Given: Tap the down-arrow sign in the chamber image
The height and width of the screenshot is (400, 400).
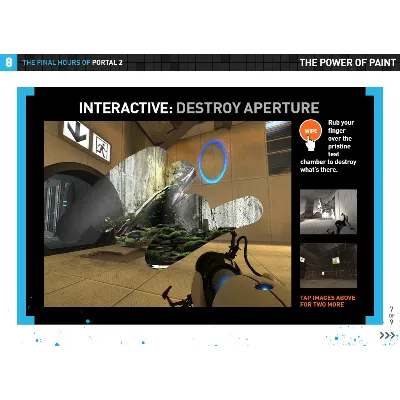Looking at the screenshot, I should 76,134.
